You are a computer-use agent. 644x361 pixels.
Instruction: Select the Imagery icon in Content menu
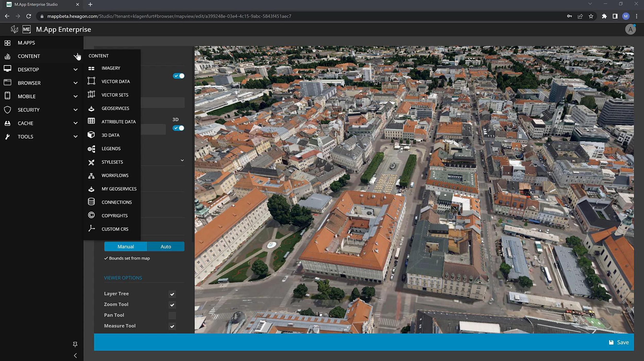(91, 68)
